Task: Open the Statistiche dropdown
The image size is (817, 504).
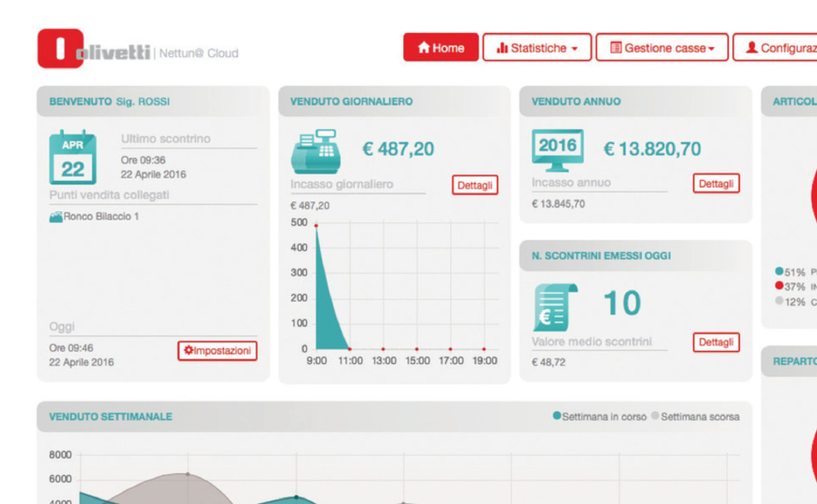Action: tap(537, 47)
